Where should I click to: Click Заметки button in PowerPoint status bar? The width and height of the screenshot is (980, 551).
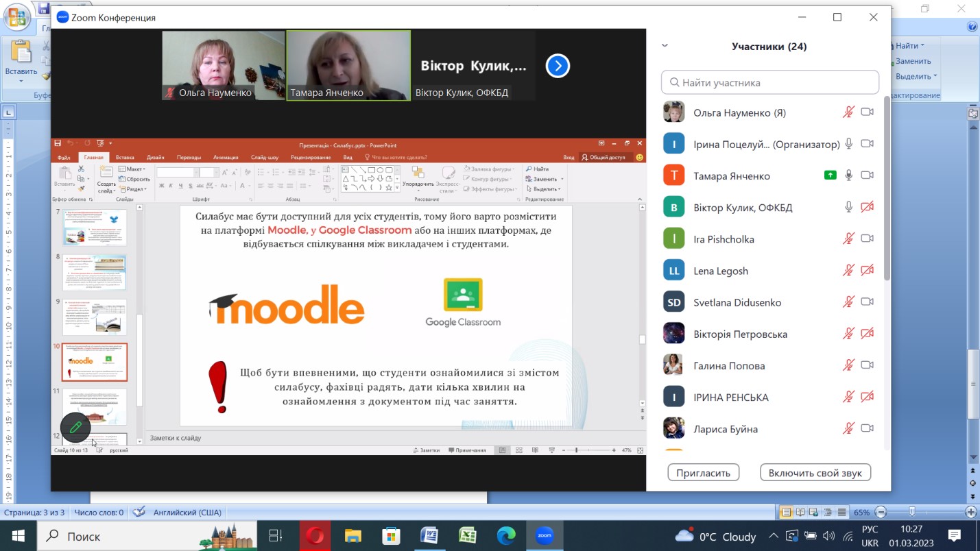point(427,450)
